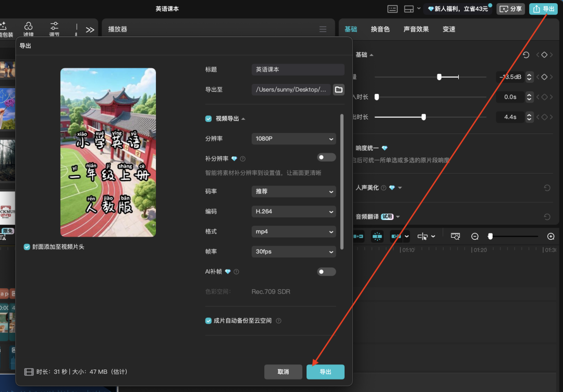Click the folder icon beside 导出至
This screenshot has width=563, height=392.
(x=338, y=89)
